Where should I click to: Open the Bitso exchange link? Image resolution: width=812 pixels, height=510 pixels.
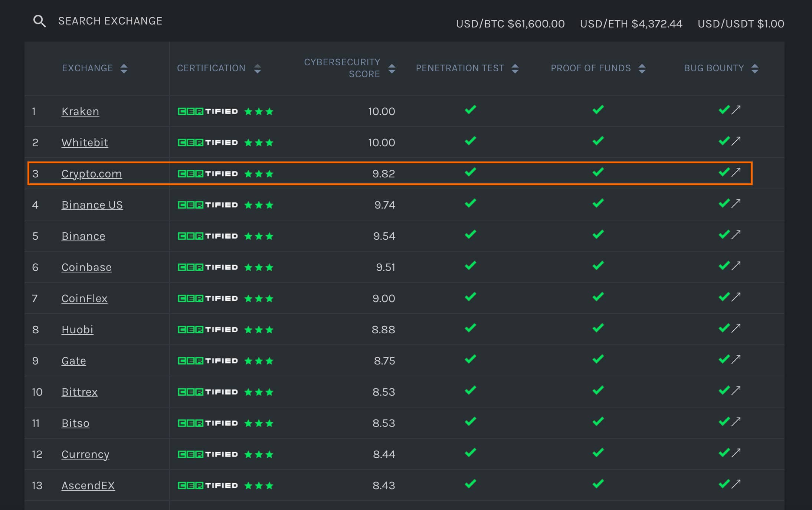[75, 423]
